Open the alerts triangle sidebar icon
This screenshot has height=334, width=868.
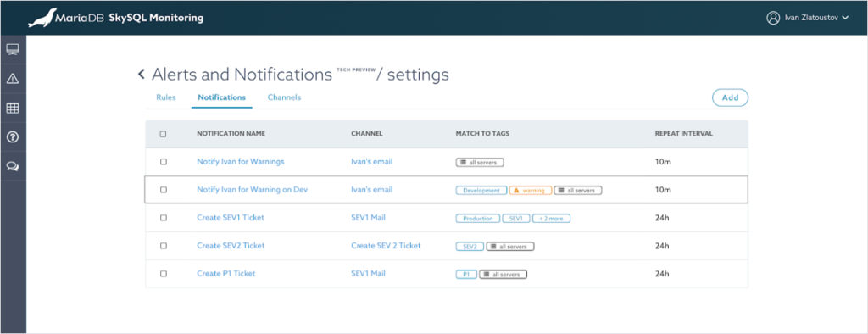coord(13,79)
